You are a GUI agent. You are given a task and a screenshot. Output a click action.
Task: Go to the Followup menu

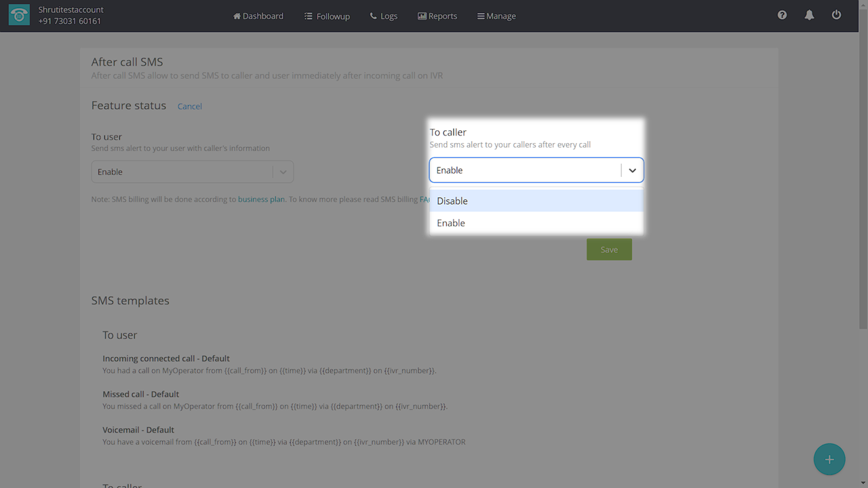pos(327,16)
